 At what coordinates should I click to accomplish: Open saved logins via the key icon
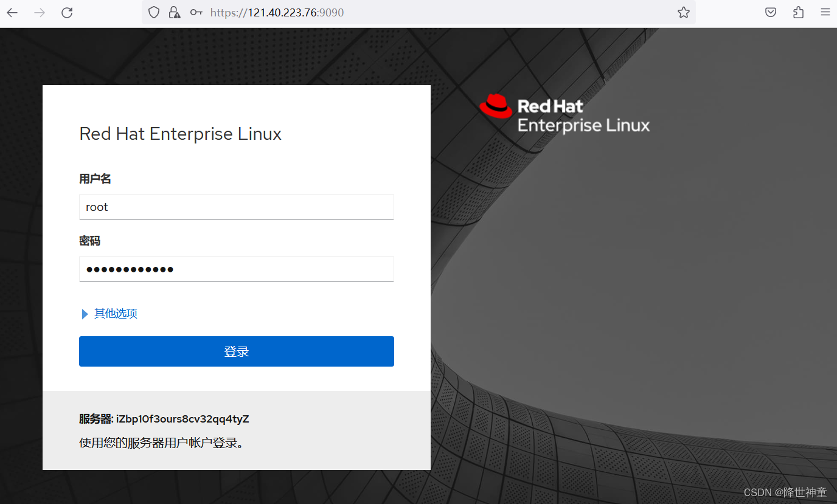196,12
